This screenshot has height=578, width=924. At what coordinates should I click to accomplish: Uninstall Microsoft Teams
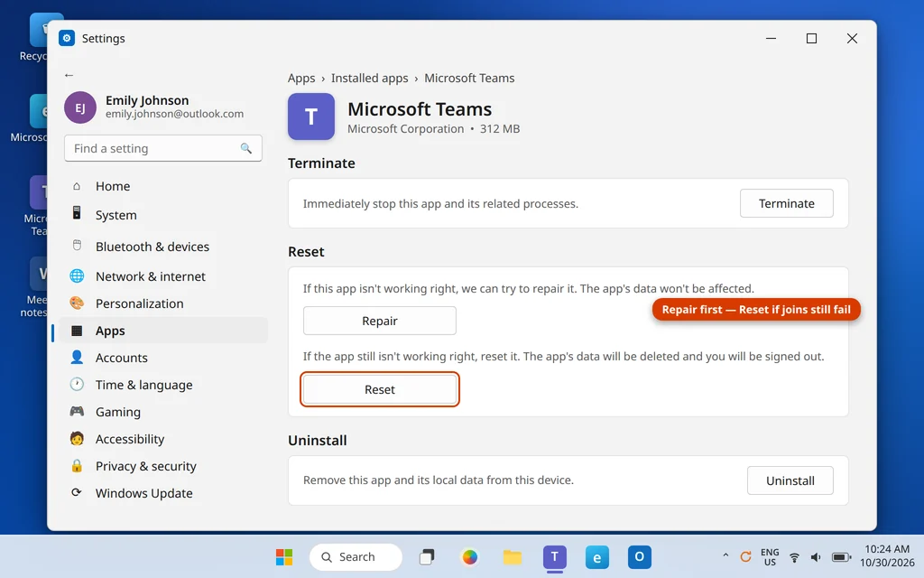[x=790, y=480]
